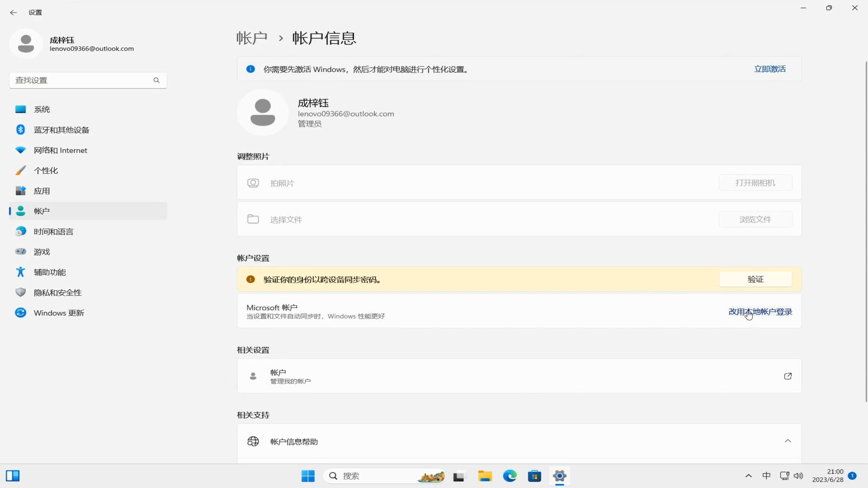Click the vertical scrollbar on right edge

(866, 230)
